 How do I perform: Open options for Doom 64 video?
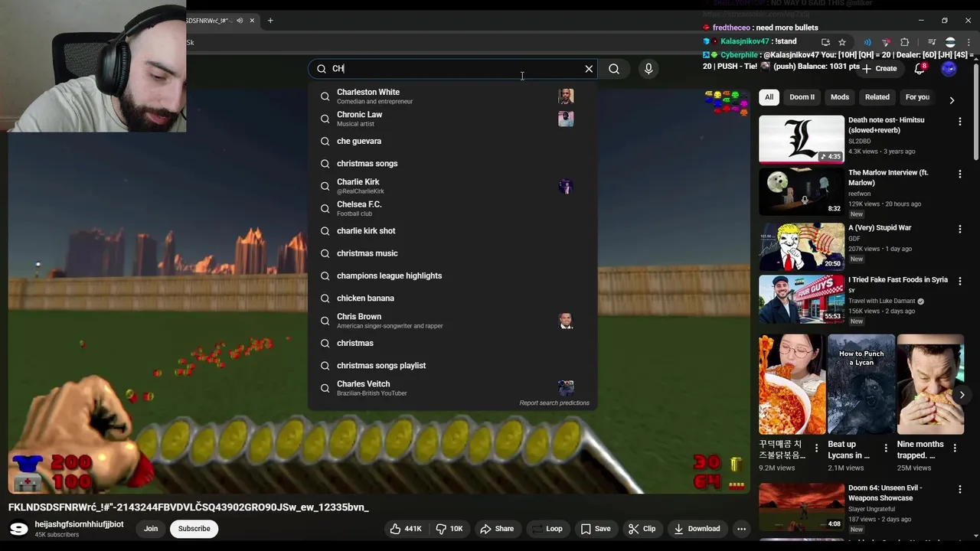[x=959, y=489]
